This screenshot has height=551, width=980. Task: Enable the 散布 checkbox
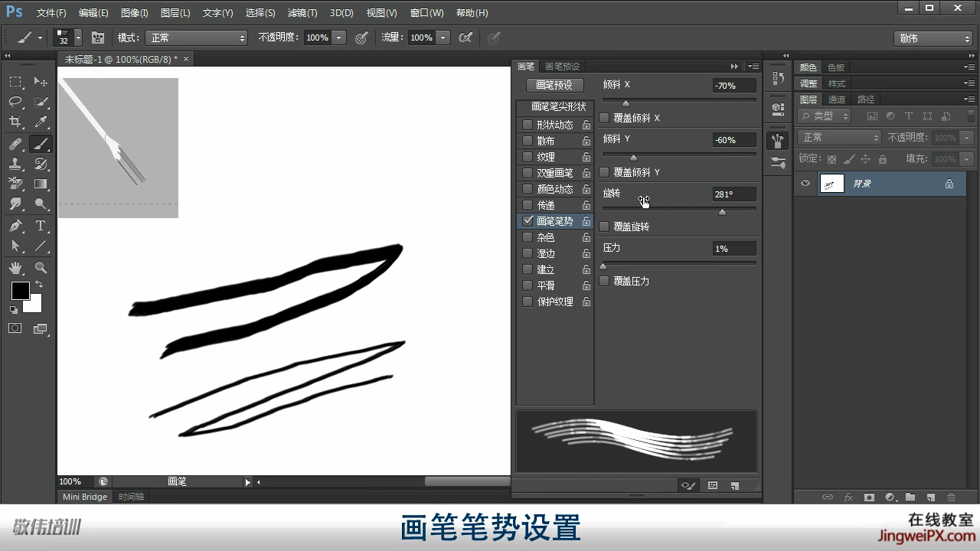(528, 141)
